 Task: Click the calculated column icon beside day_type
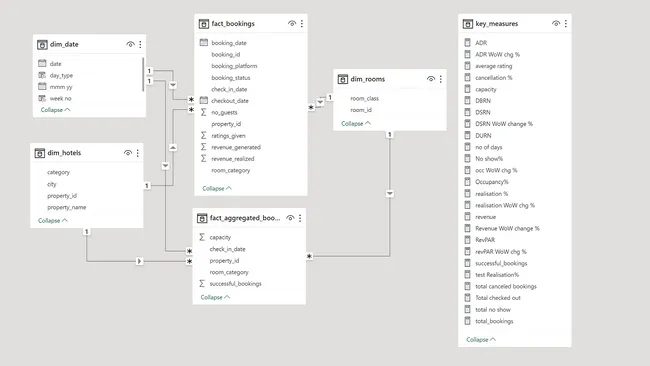coord(42,75)
